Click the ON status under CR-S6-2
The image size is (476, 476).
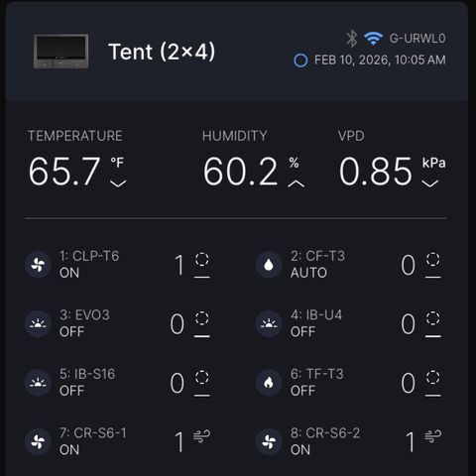[300, 450]
